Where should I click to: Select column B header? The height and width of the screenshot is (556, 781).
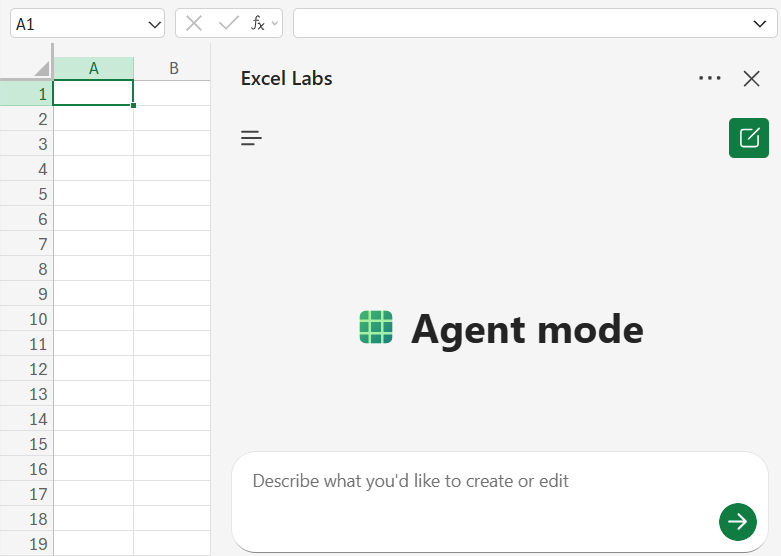(x=172, y=68)
